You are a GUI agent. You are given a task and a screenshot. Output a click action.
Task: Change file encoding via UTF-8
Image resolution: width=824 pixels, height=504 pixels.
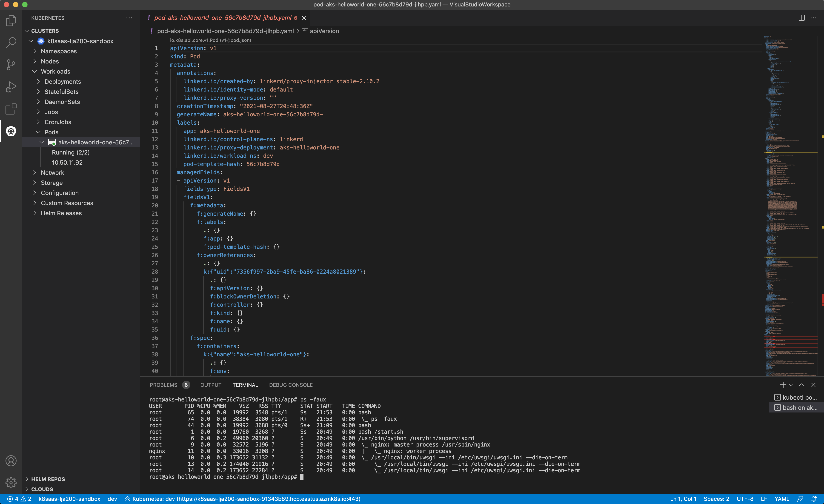click(745, 499)
